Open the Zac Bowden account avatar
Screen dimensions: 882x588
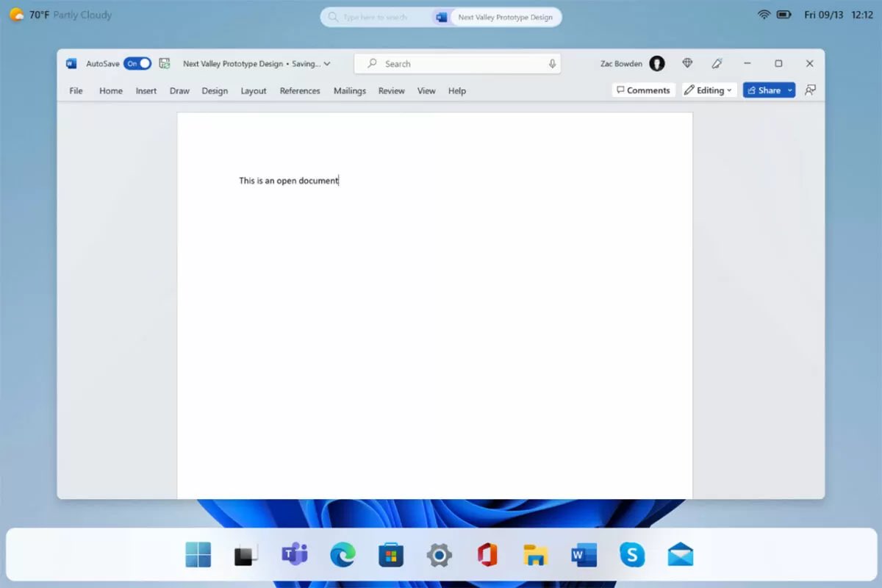tap(657, 64)
